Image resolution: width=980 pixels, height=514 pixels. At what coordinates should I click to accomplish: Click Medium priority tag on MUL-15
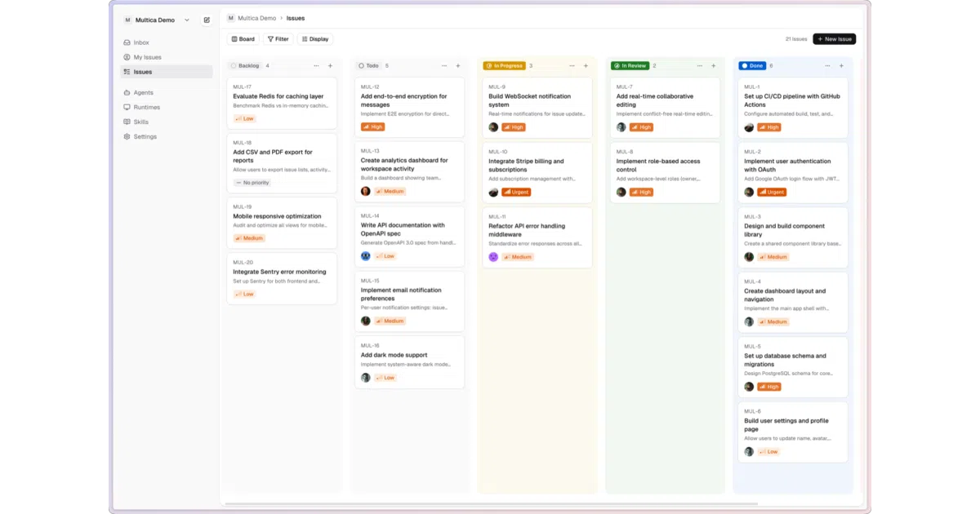[x=390, y=321]
